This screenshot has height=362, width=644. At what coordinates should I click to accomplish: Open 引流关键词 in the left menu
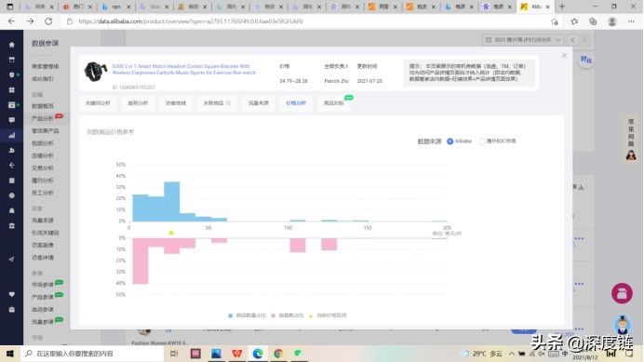[46, 233]
